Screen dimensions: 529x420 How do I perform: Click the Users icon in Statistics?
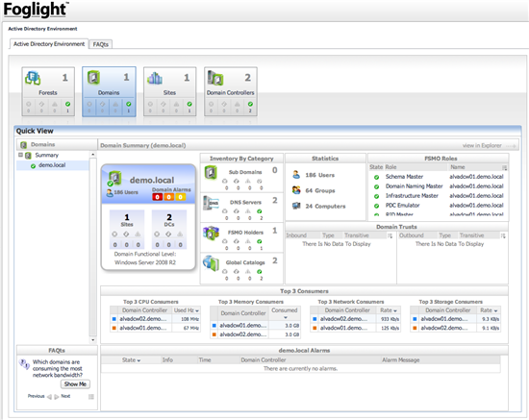point(296,175)
